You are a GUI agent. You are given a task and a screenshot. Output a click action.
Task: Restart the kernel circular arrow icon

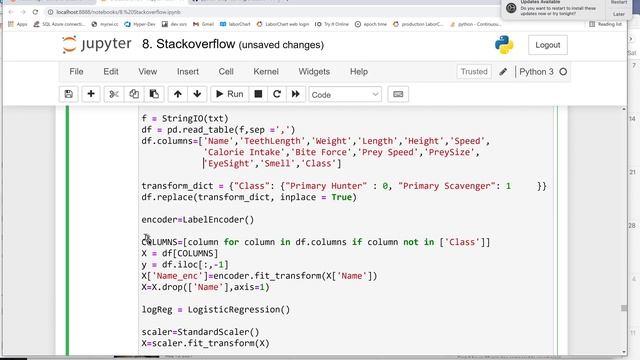pos(277,94)
